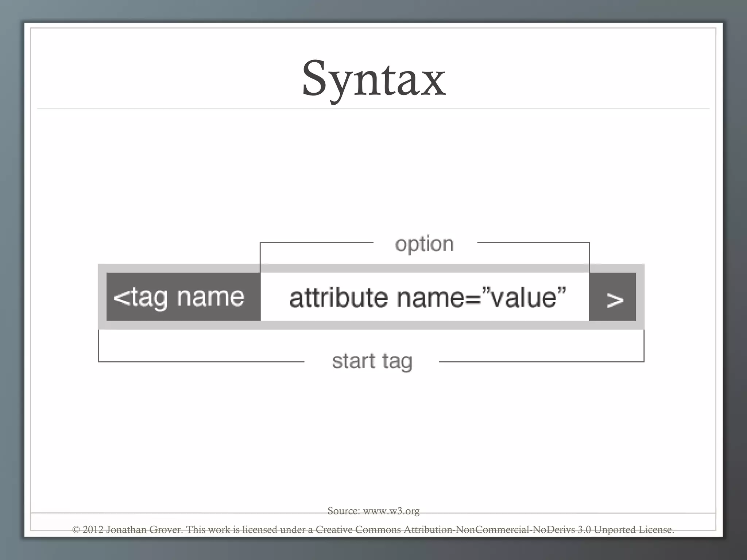Image resolution: width=747 pixels, height=560 pixels.
Task: Select the "start tag" label
Action: pos(372,361)
